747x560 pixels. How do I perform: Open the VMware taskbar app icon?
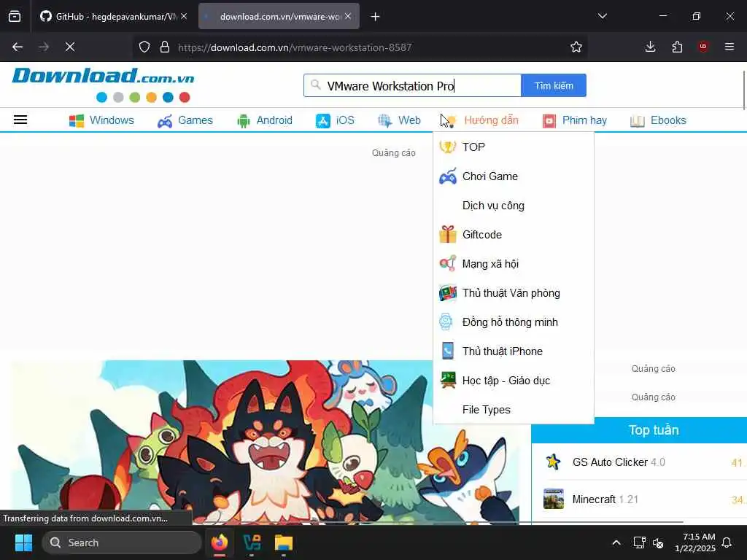[x=252, y=542]
